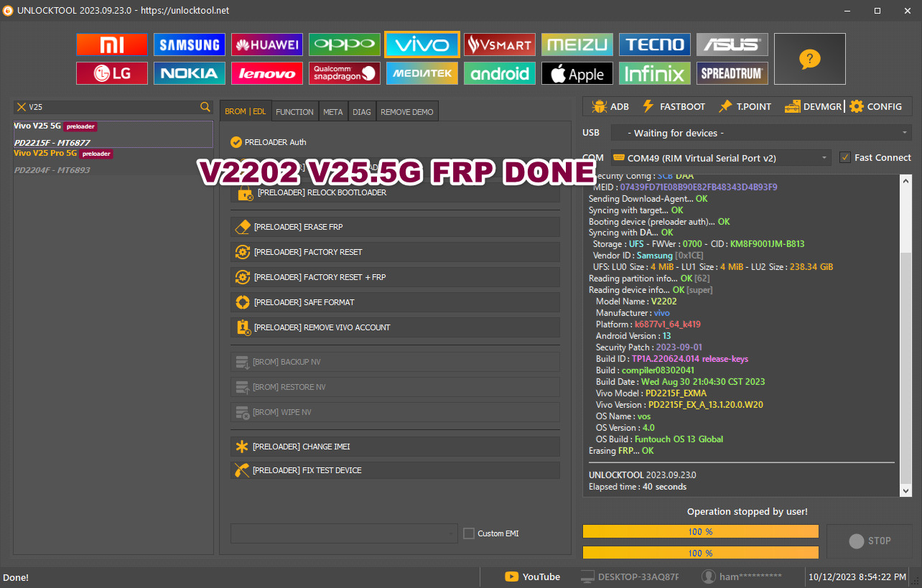Screen dimensions: 922x588
Task: Click PRELOADER REMOVE VIVO ACCOUNT button
Action: click(x=395, y=327)
